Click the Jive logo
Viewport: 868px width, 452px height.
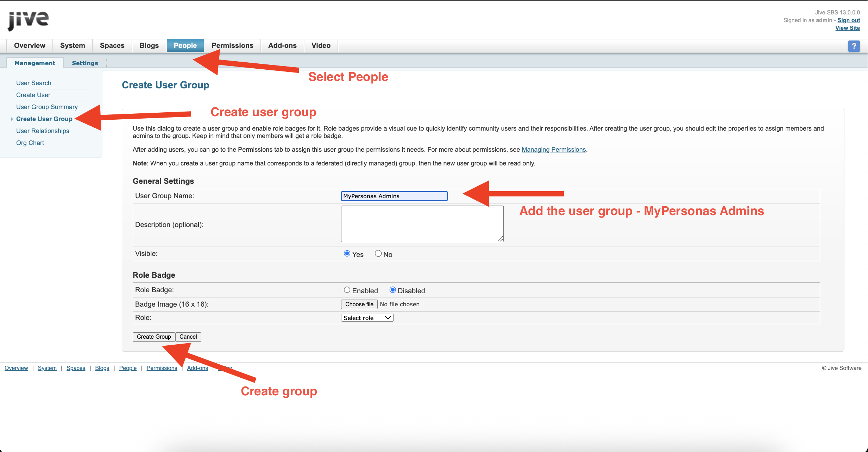coord(28,20)
